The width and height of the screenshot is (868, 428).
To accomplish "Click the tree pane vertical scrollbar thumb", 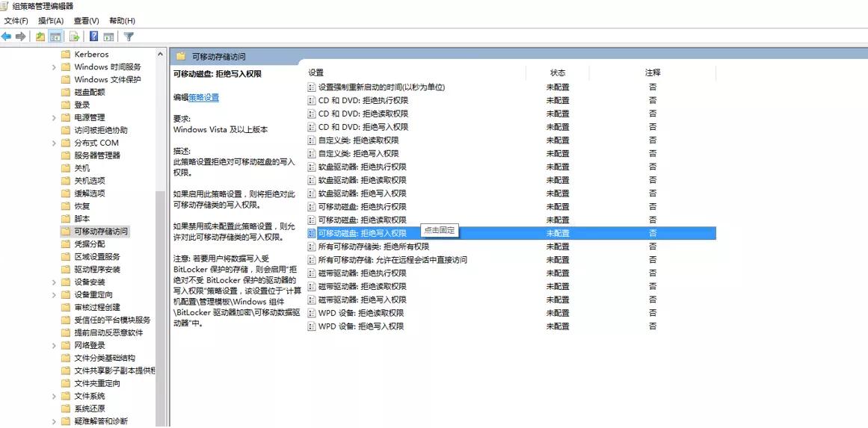I will point(161,307).
